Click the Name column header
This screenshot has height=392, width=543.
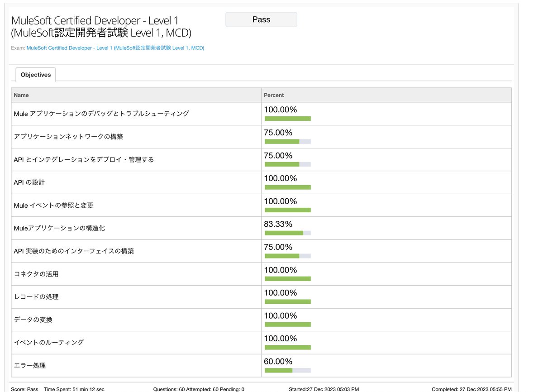136,95
